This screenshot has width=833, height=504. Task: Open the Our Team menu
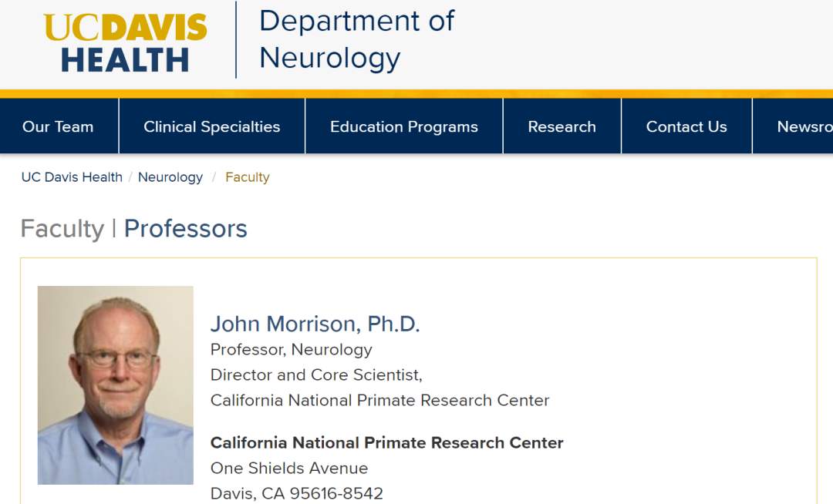coord(58,127)
